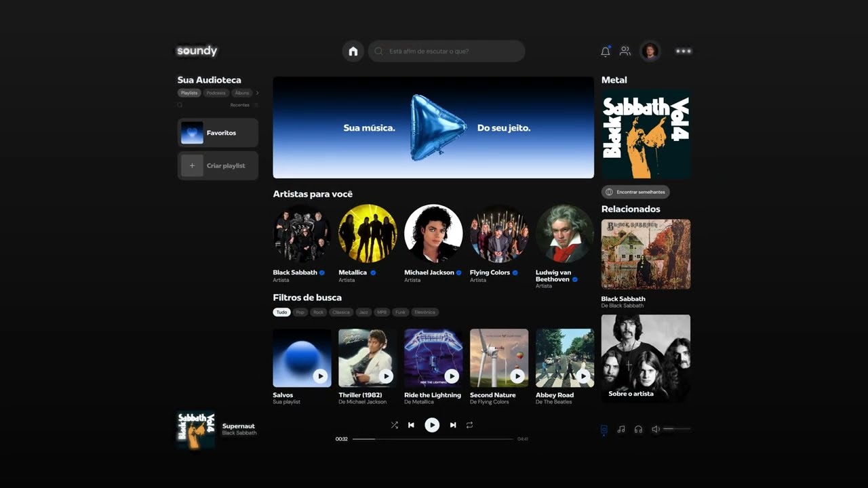
Task: Click the search input field
Action: (x=447, y=51)
